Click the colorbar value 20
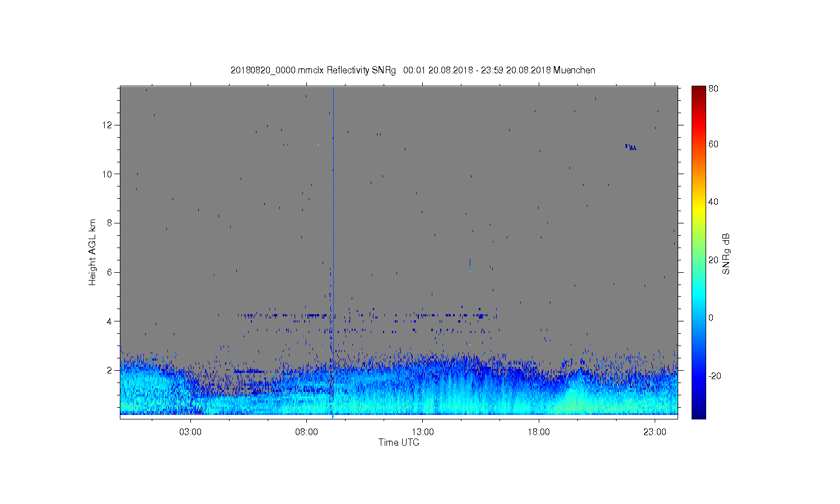This screenshot has height=504, width=840. [x=713, y=260]
